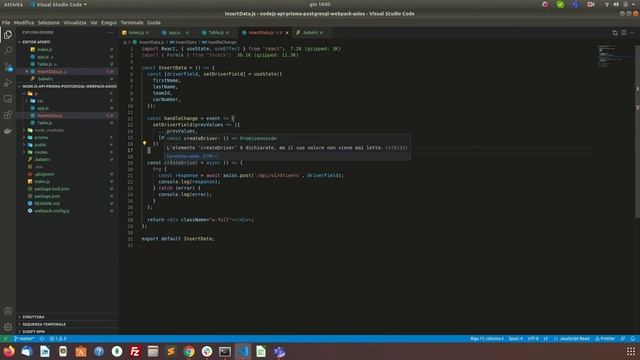Viewport: 640px width, 360px height.
Task: Open .gitignore in the file tree
Action: 44,174
